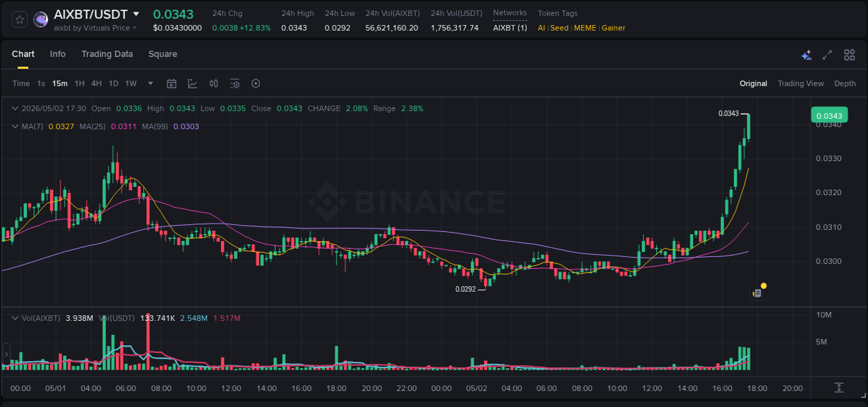Select the Gainer token tag
The width and height of the screenshot is (868, 407).
pyautogui.click(x=613, y=28)
